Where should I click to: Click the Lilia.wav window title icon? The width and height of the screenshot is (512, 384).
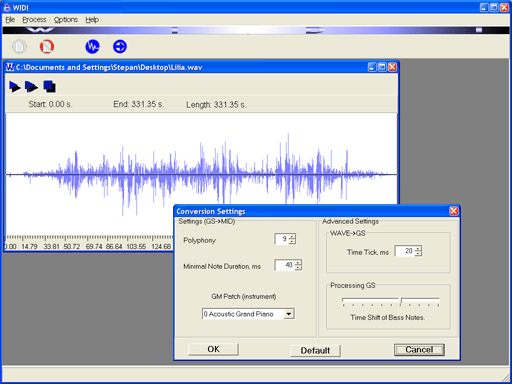(10, 67)
